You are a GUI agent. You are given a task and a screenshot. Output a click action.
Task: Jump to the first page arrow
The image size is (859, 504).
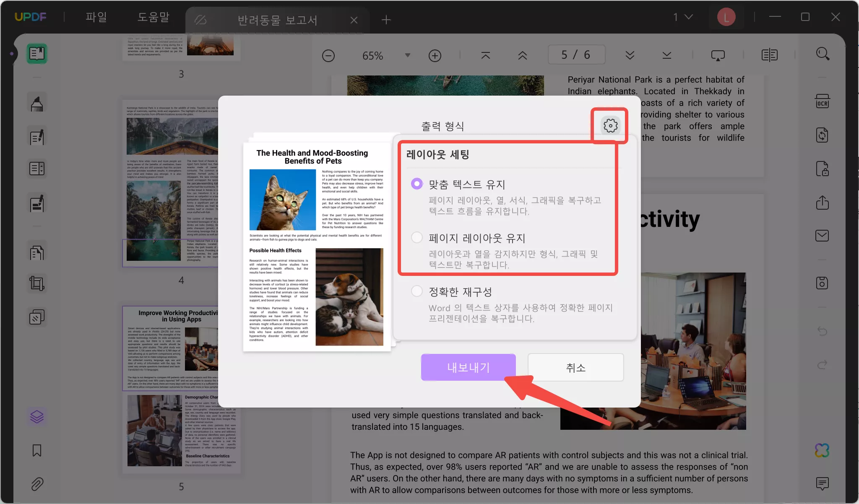click(486, 55)
